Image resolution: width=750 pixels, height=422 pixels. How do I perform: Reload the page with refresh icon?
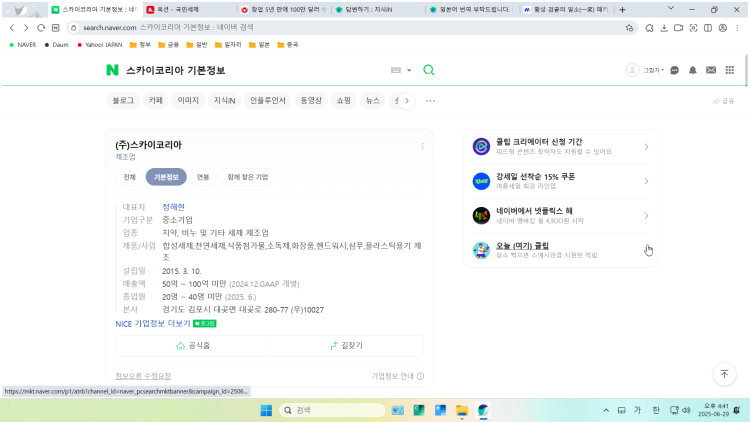coord(41,28)
